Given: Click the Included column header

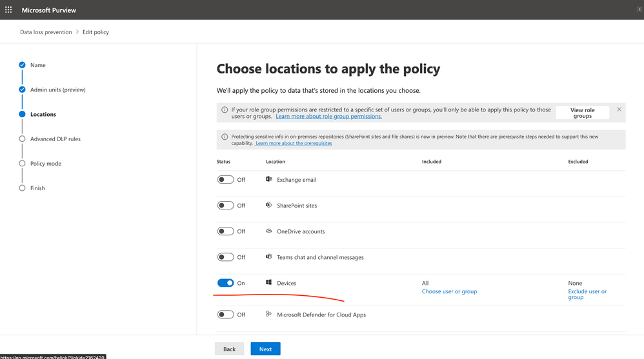Looking at the screenshot, I should pyautogui.click(x=432, y=162).
